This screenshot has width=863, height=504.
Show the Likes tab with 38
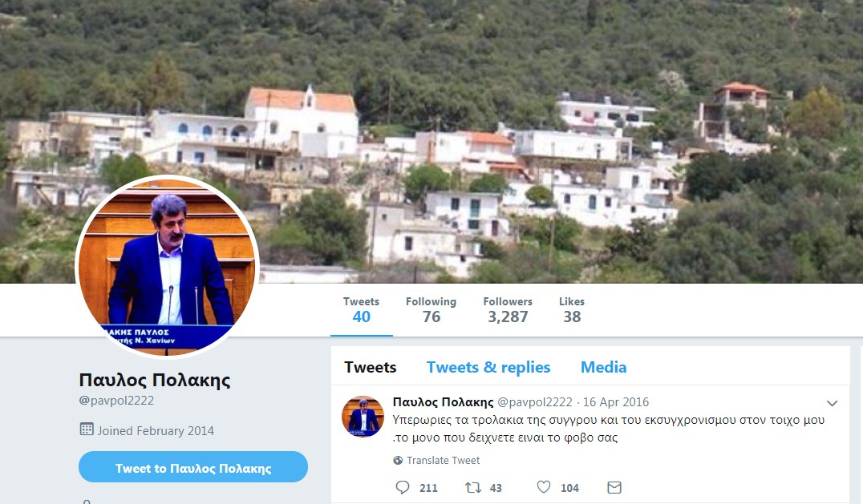pos(572,311)
